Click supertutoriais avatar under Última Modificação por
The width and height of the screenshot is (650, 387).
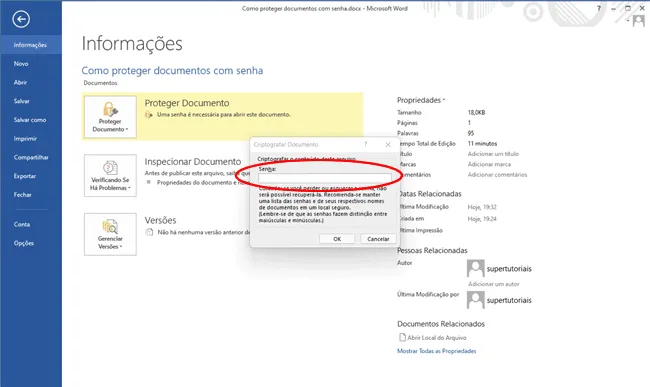tap(475, 300)
